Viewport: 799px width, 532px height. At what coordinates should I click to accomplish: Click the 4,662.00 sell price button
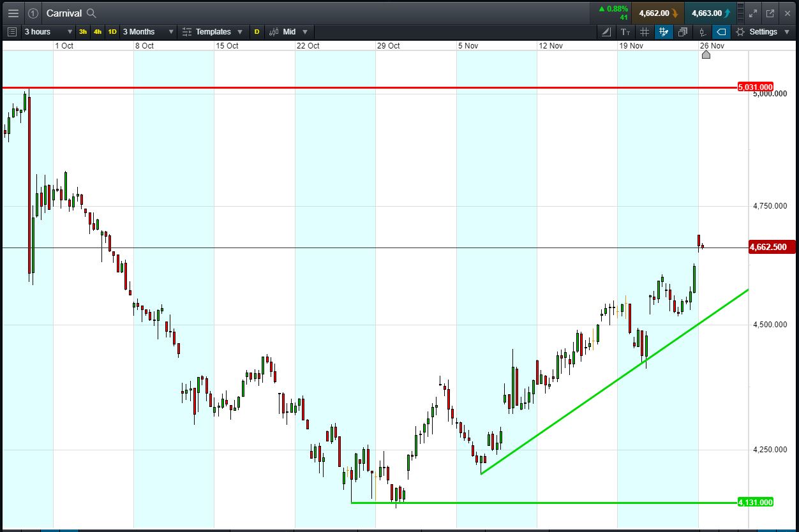click(658, 13)
